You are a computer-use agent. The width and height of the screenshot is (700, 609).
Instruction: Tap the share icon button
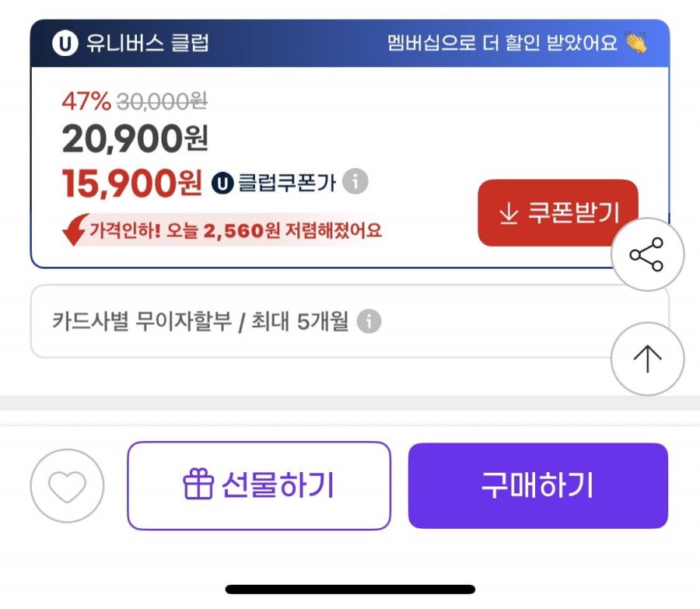(x=647, y=254)
